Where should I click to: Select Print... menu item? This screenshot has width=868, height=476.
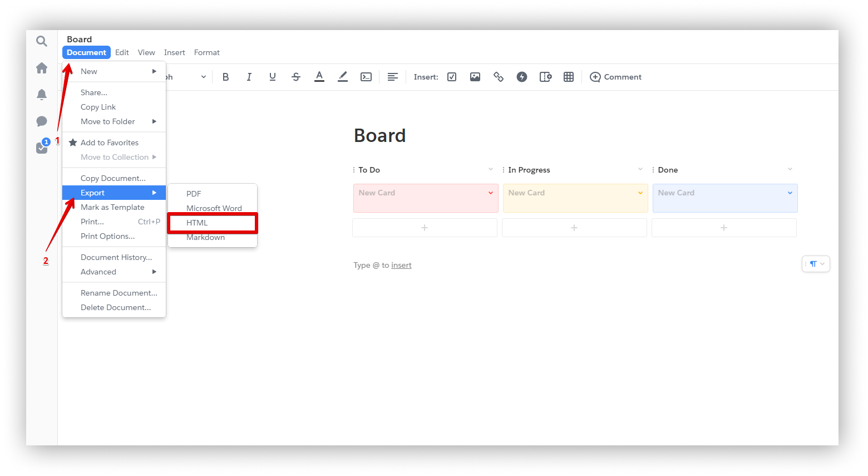tap(114, 222)
